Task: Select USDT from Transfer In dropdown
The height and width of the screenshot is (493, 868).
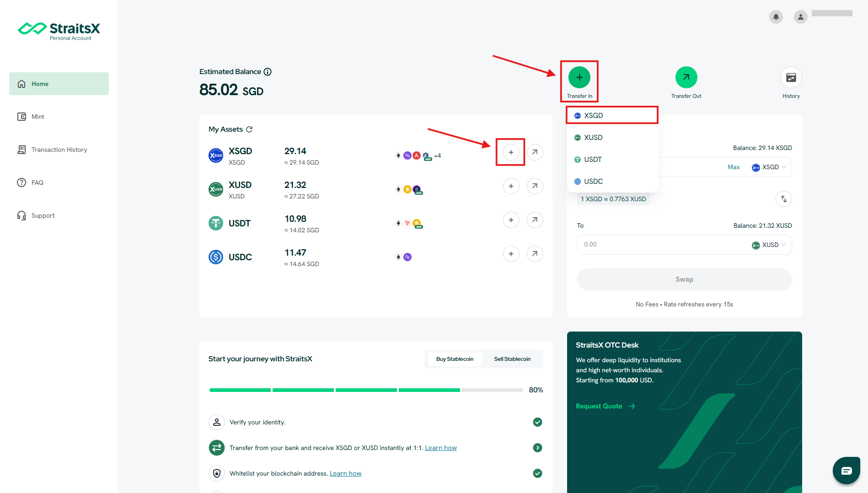Action: click(612, 160)
